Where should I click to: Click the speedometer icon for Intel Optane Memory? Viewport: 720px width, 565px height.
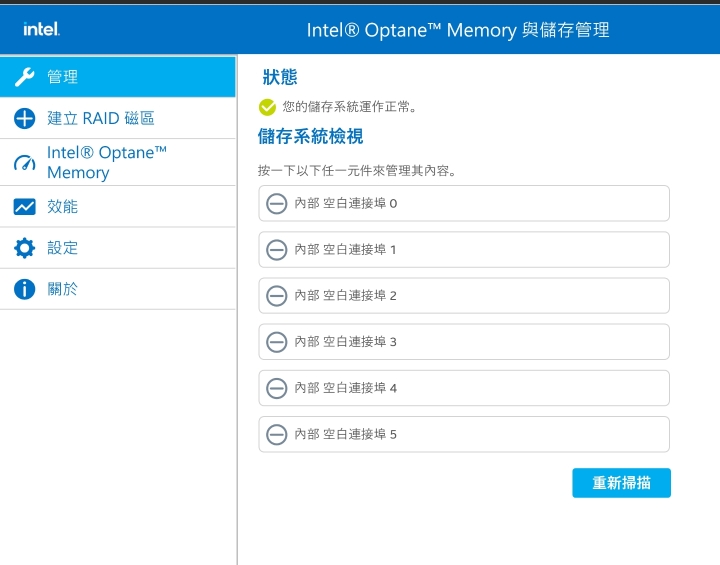(24, 163)
